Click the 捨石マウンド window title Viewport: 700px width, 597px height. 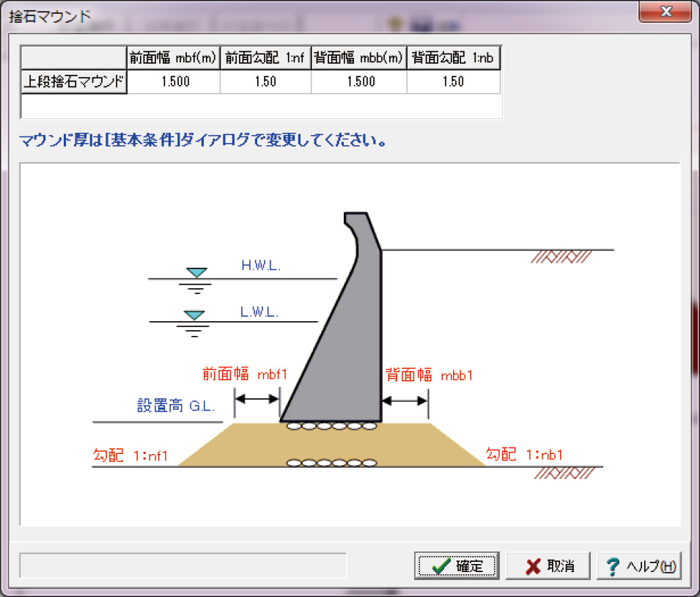50,17
